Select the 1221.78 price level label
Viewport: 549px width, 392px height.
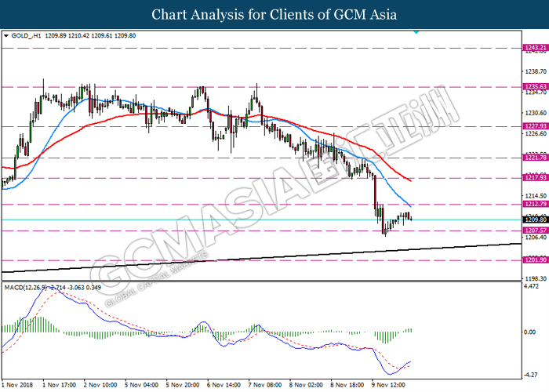536,158
